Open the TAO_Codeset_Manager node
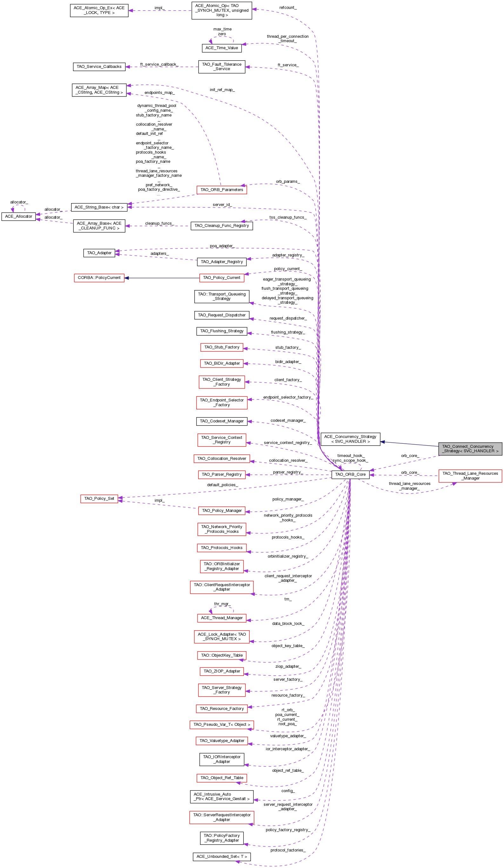This screenshot has height=868, width=504. 222,421
